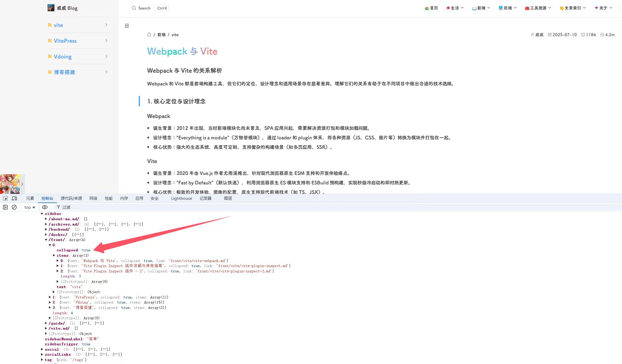Open the 工具资源 navigation dropdown

[x=538, y=8]
